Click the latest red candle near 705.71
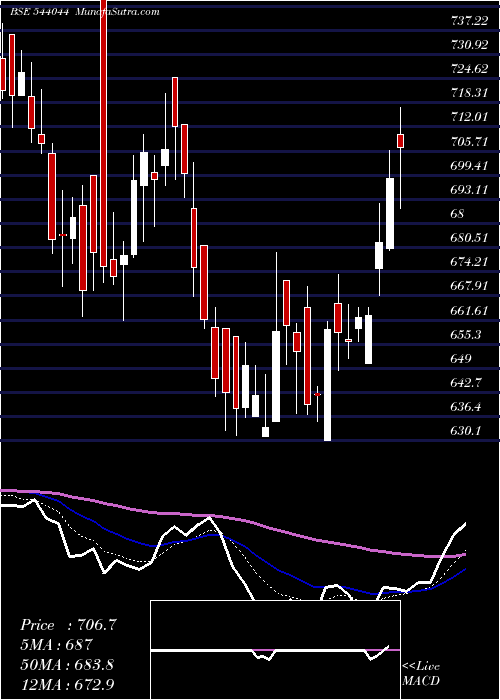 [x=400, y=141]
